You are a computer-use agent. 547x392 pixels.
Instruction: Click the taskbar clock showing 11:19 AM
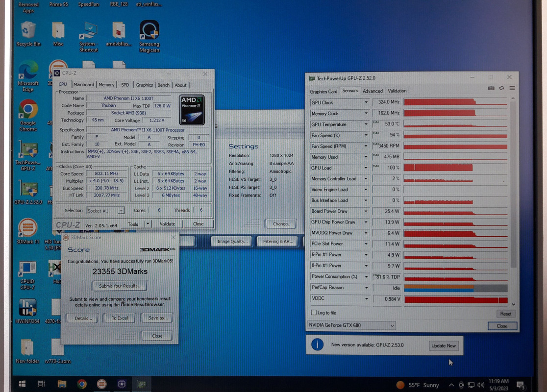(x=498, y=385)
